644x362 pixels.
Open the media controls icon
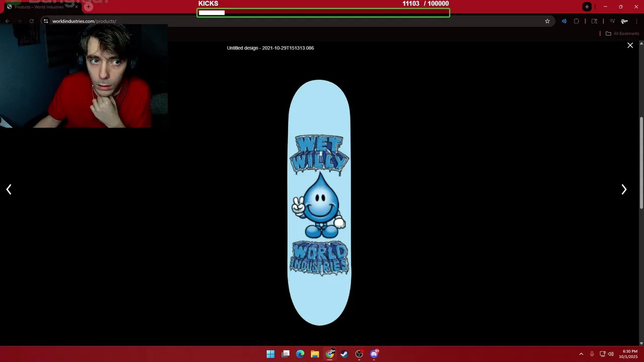tap(612, 21)
